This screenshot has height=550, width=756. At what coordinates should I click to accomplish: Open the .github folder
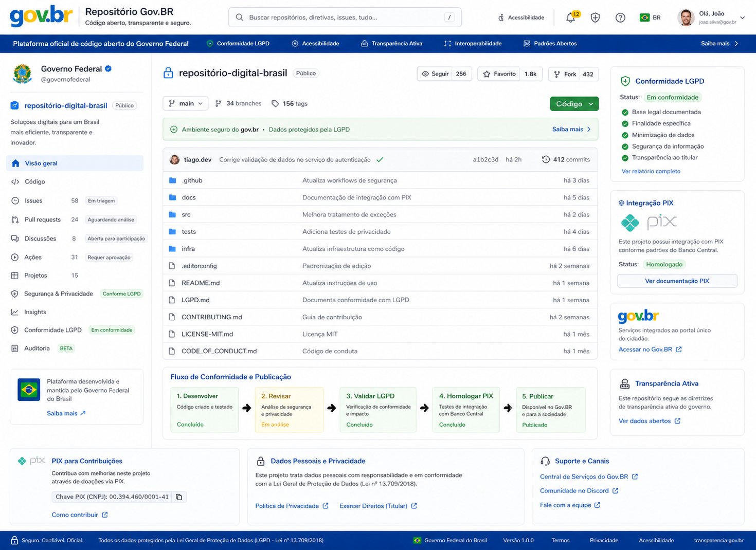(192, 180)
